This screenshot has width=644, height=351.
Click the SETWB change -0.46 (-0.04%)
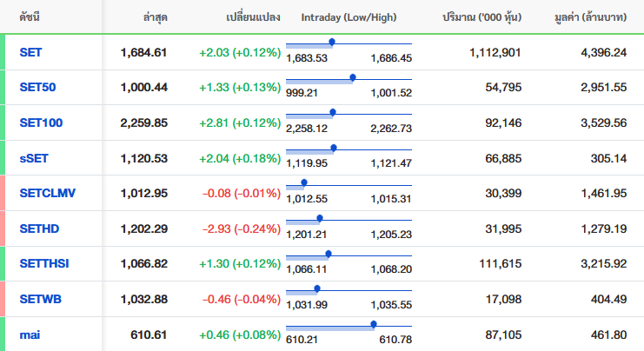242,299
